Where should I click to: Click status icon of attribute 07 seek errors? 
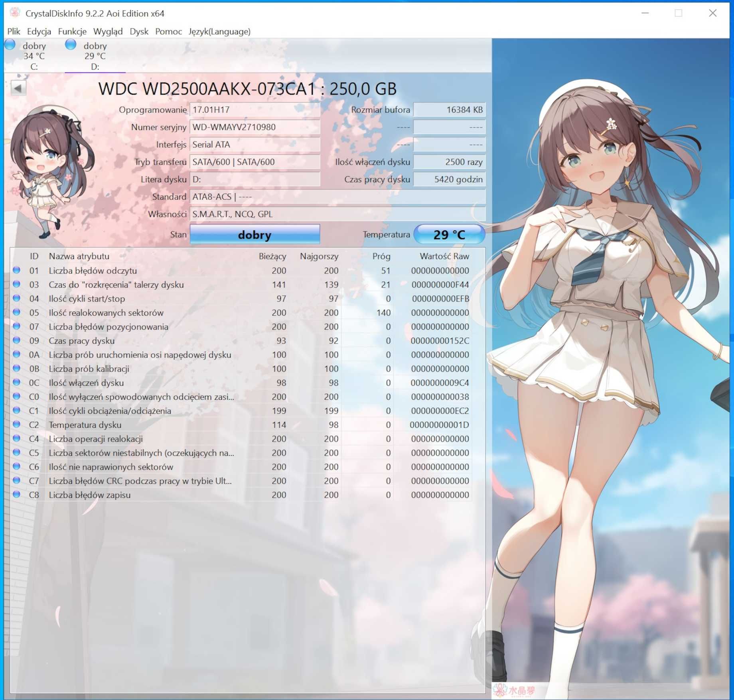pyautogui.click(x=16, y=326)
